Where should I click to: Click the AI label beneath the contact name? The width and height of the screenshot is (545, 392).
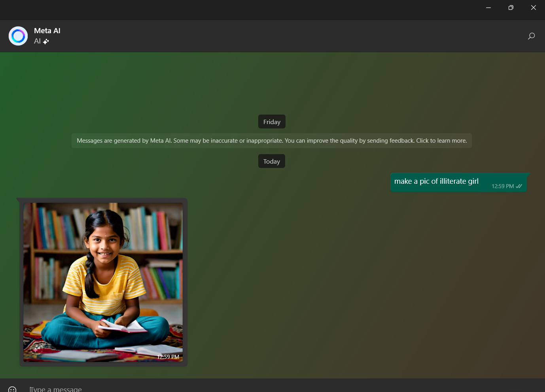[37, 41]
